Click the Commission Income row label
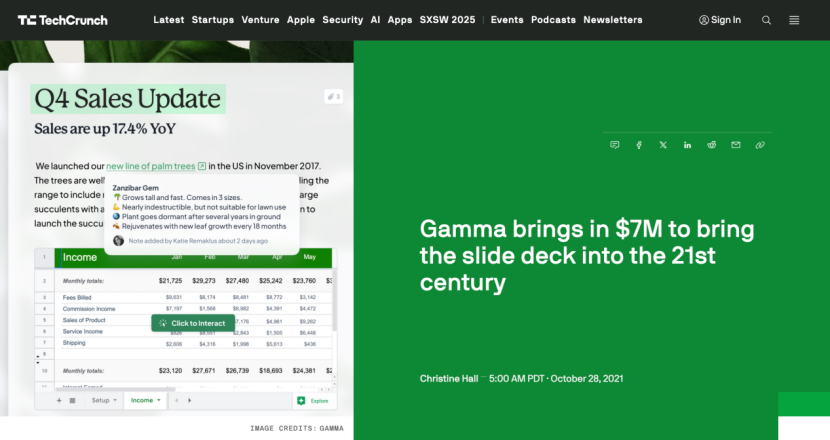Viewport: 830px width, 440px height. (88, 309)
